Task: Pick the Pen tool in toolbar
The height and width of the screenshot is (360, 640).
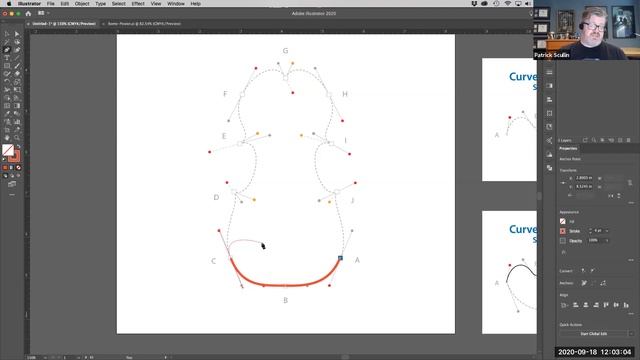Action: tap(7, 50)
